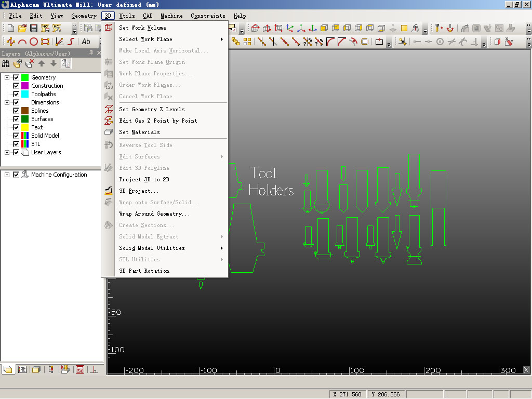
Task: Select the Ab text tool
Action: pos(86,42)
